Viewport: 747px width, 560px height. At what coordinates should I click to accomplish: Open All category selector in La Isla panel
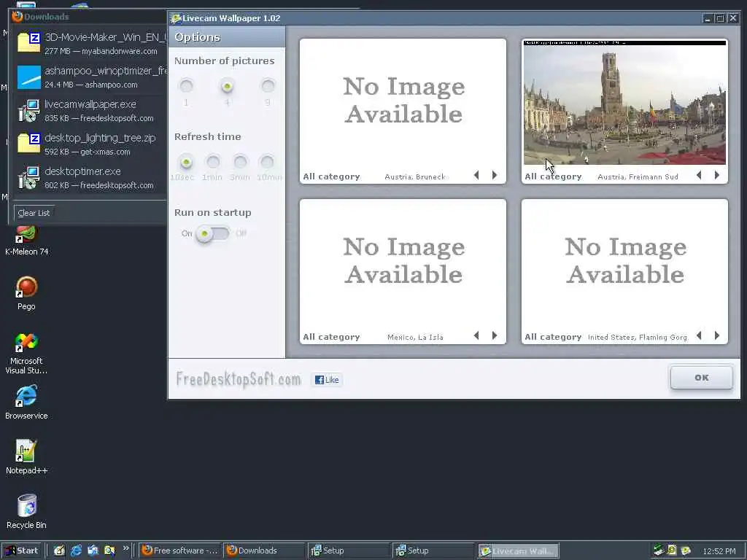point(332,337)
